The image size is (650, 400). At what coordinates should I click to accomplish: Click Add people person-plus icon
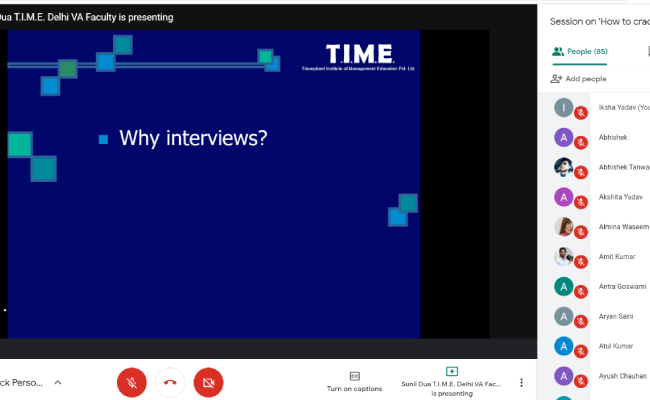click(x=556, y=79)
